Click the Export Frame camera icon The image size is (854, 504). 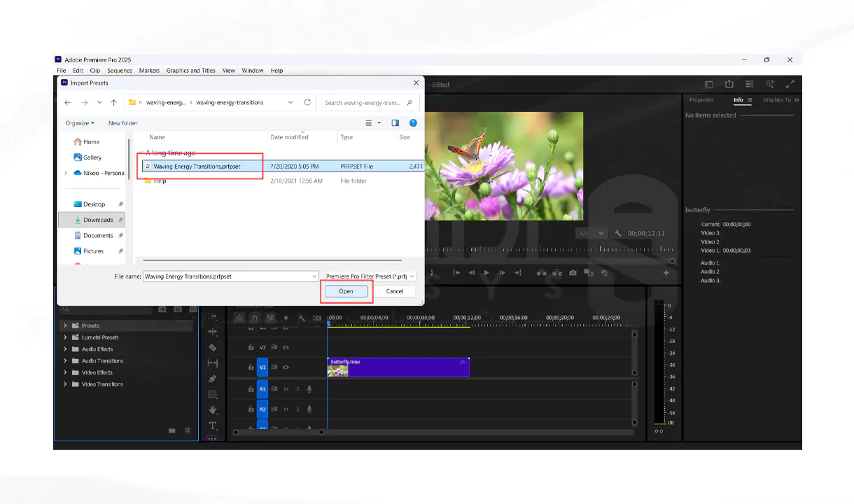[573, 273]
